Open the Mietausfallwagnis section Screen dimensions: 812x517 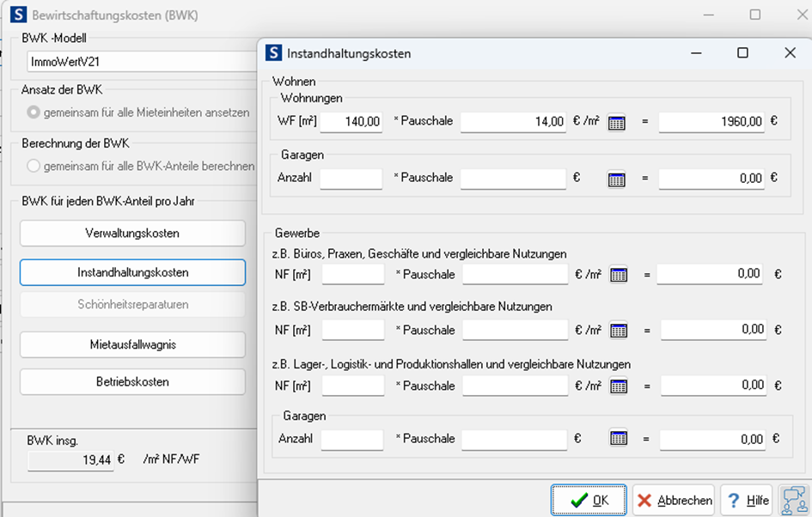[132, 344]
